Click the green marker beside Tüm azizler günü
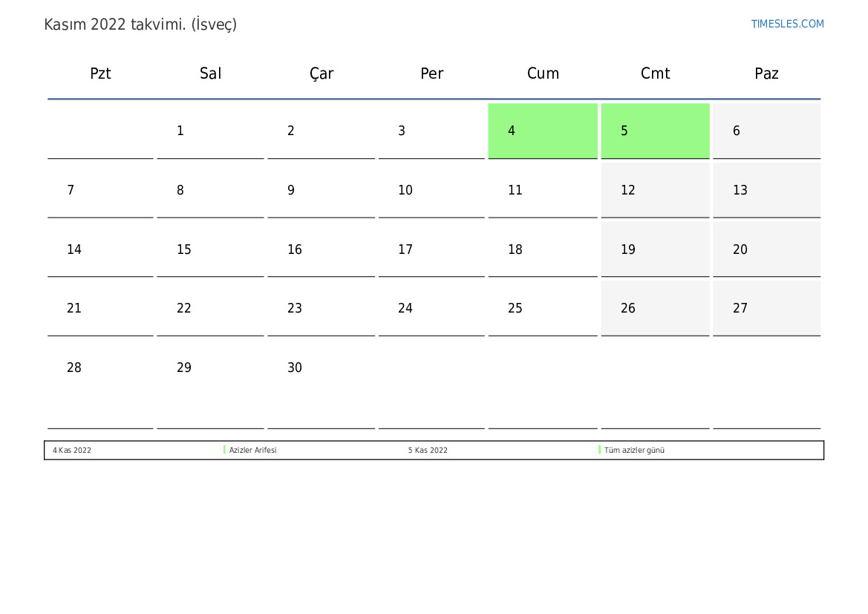Viewport: 868px width, 614px height. point(599,450)
